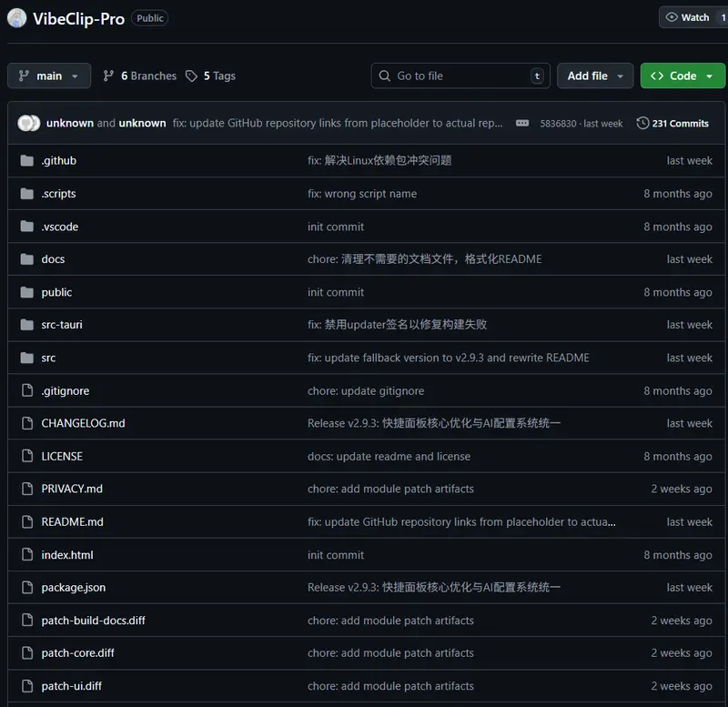Click the branch icon beside 6 Branches

(x=109, y=76)
